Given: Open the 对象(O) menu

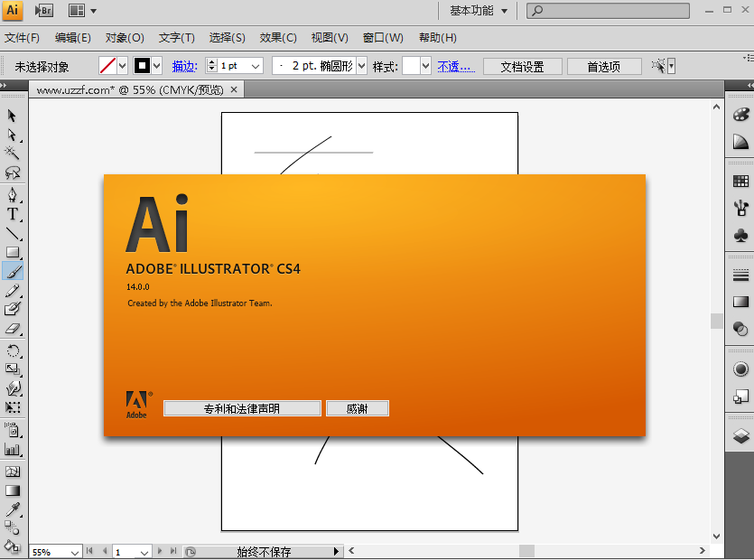Looking at the screenshot, I should click(125, 38).
